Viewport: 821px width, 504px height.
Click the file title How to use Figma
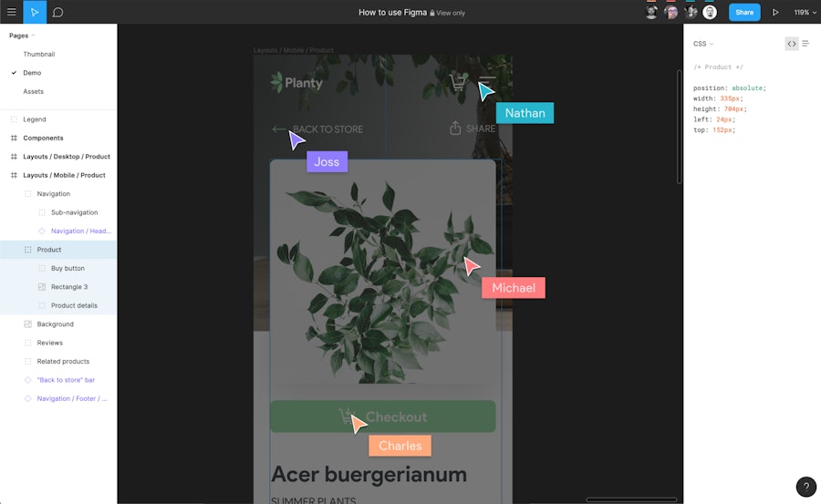point(392,12)
